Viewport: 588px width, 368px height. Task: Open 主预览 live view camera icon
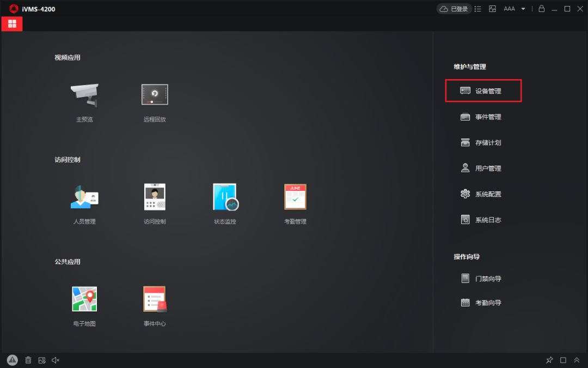84,95
